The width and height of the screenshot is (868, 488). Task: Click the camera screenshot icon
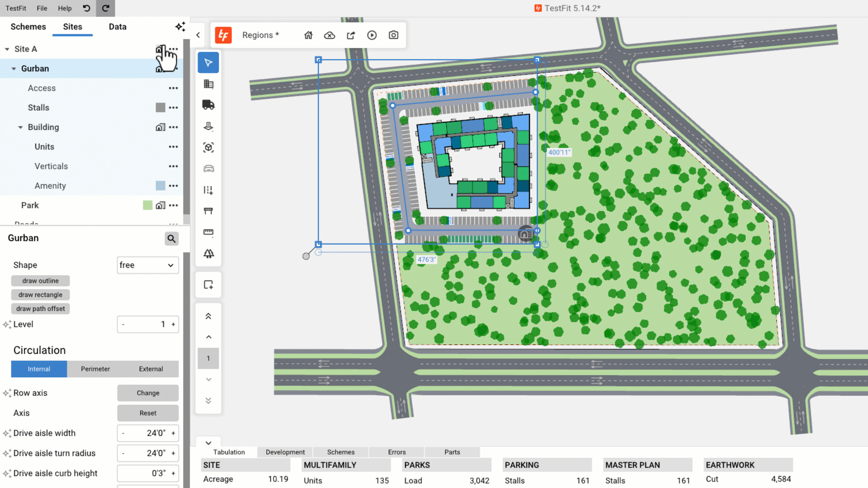(x=393, y=35)
